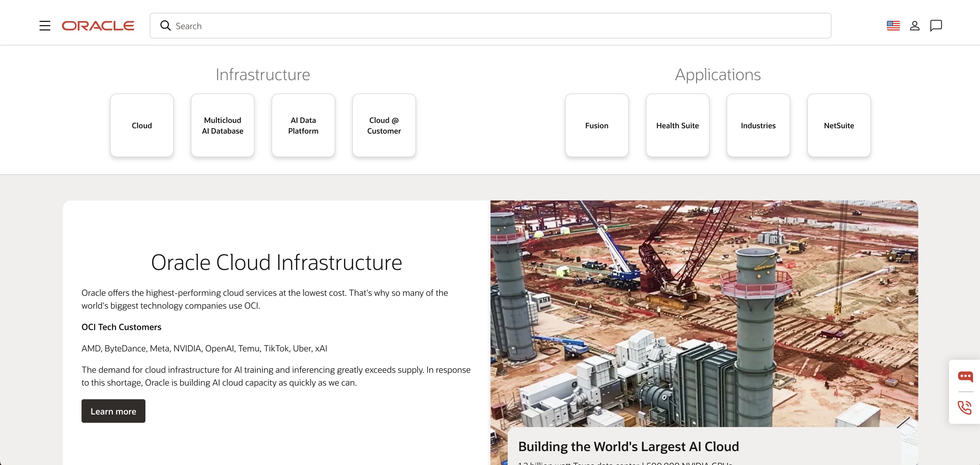Click the Learn more button
The height and width of the screenshot is (465, 980).
[x=113, y=411]
